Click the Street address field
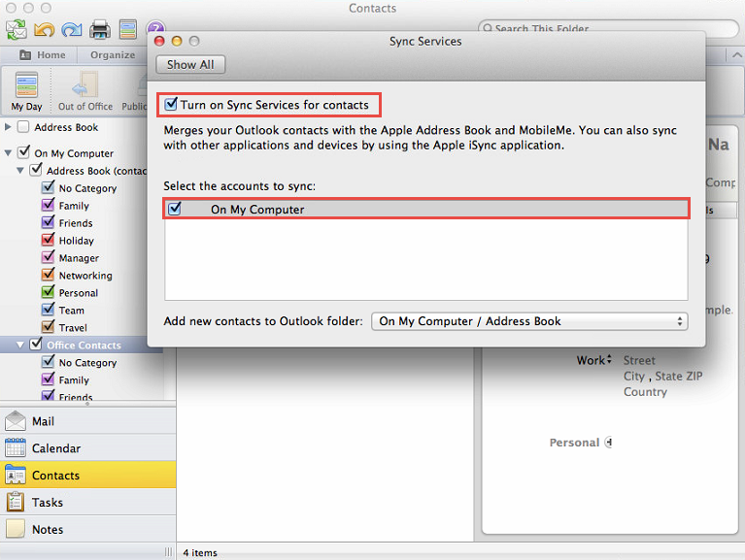The width and height of the screenshot is (745, 560). pos(639,360)
